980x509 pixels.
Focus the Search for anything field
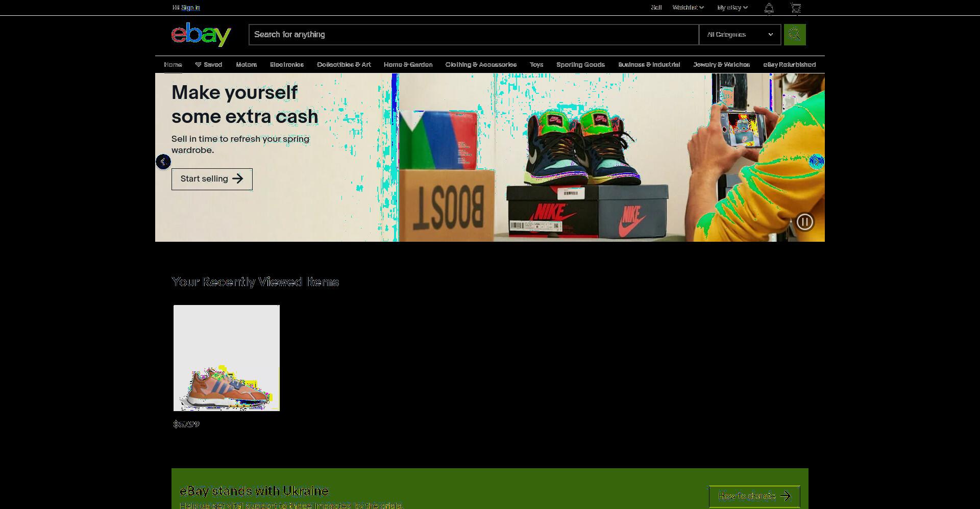474,35
